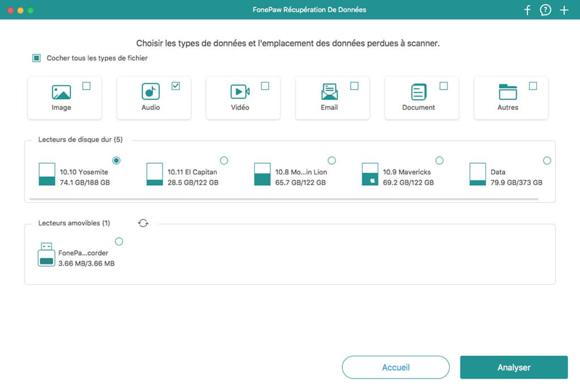Viewport: 580px width, 392px height.
Task: Check the Document type checkbox
Action: (443, 86)
